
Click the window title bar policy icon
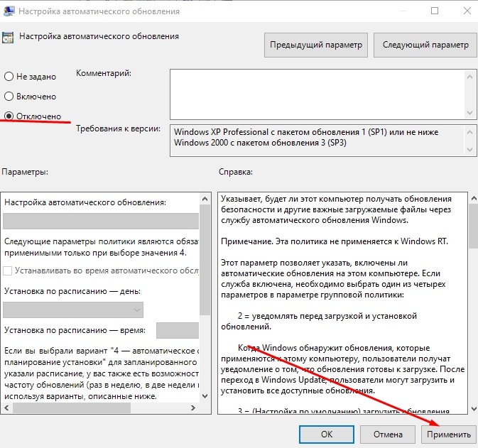coord(9,11)
